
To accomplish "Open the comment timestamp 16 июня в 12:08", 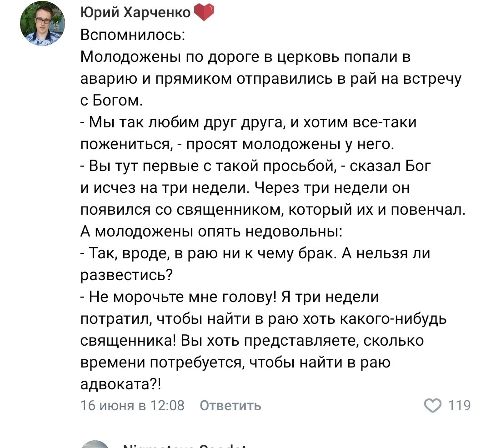I will coord(132,405).
